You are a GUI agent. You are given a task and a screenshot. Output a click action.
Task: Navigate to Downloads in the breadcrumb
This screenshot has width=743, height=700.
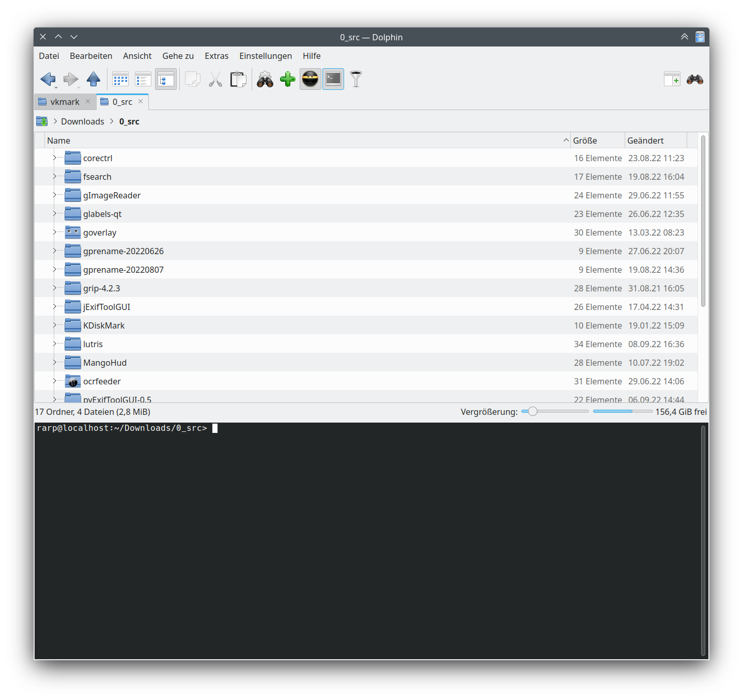[x=83, y=121]
